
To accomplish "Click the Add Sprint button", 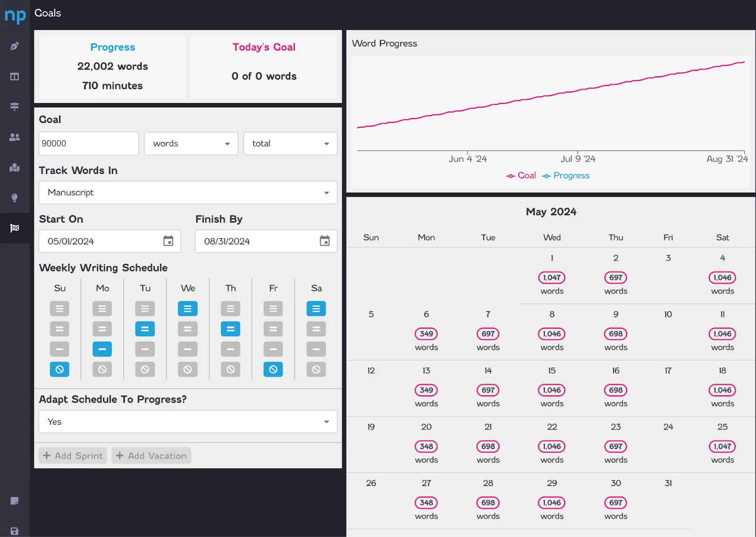I will (x=73, y=456).
